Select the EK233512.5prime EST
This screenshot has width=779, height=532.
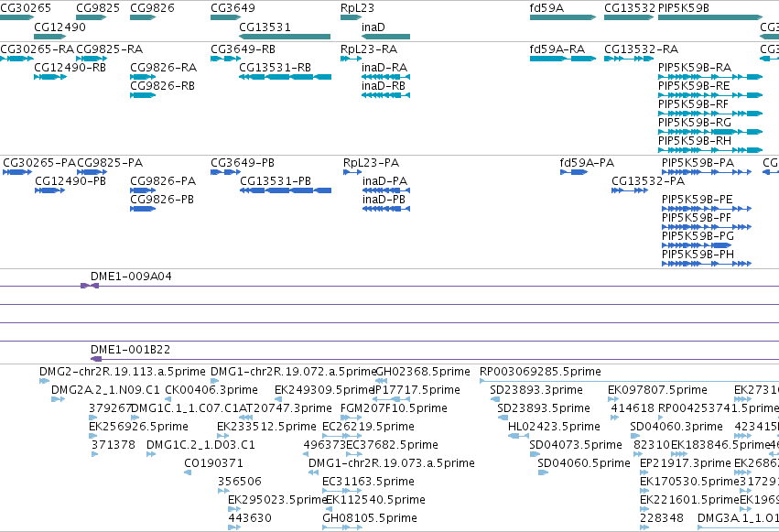pyautogui.click(x=222, y=436)
